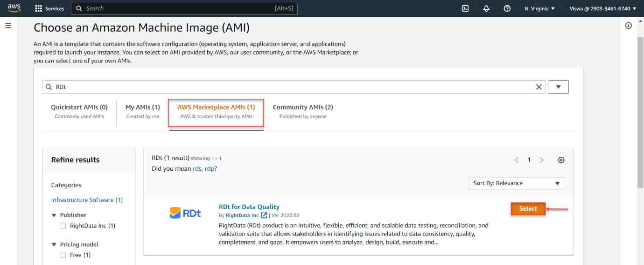Open the Sort By Relevance dropdown

tap(517, 183)
